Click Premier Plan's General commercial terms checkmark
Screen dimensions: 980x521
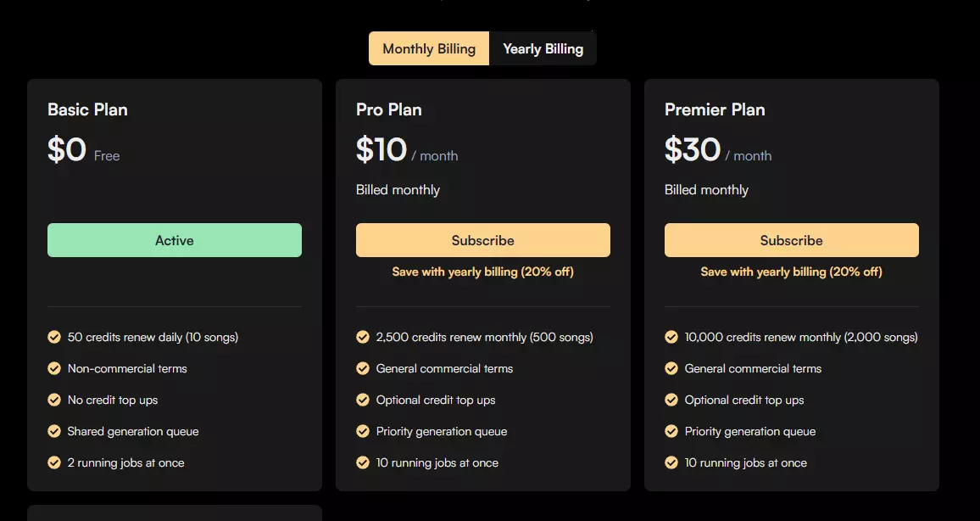[x=671, y=368]
